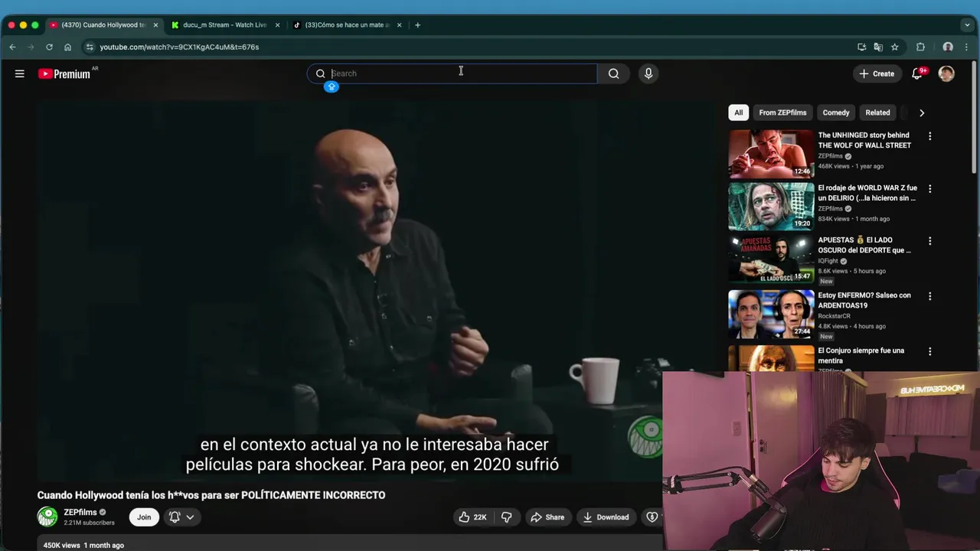Open 'The UNHINGED story behind' video title
The width and height of the screenshot is (980, 551).
[864, 140]
